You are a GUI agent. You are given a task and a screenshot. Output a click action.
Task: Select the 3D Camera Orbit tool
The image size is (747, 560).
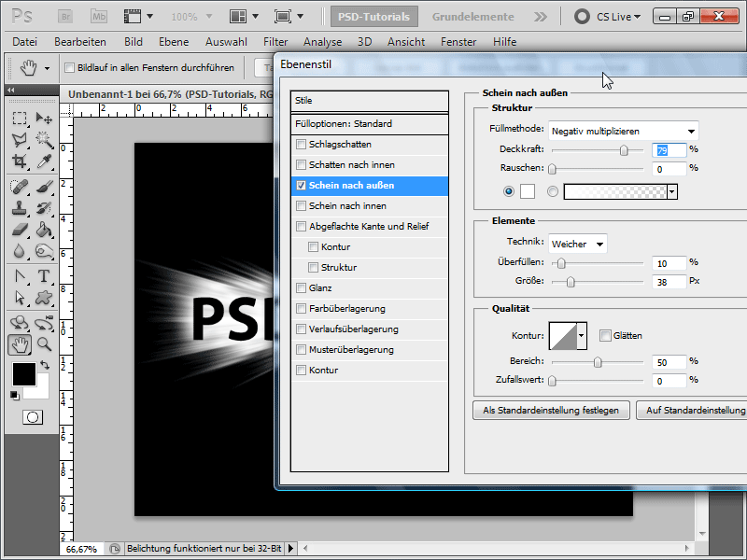click(44, 323)
